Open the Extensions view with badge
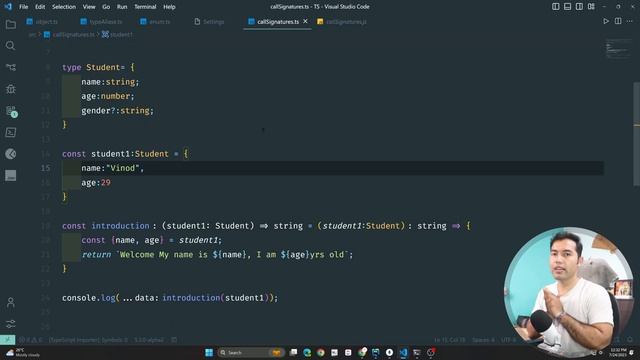The image size is (640, 360). click(11, 111)
